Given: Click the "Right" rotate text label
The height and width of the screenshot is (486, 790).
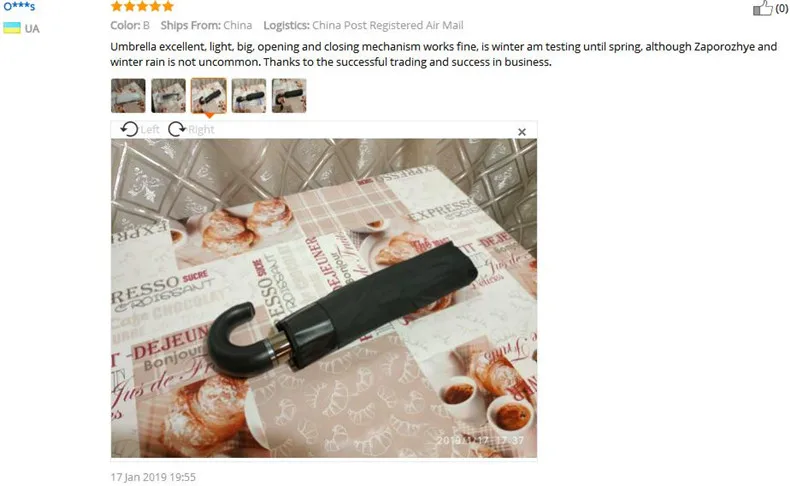Looking at the screenshot, I should [x=202, y=130].
